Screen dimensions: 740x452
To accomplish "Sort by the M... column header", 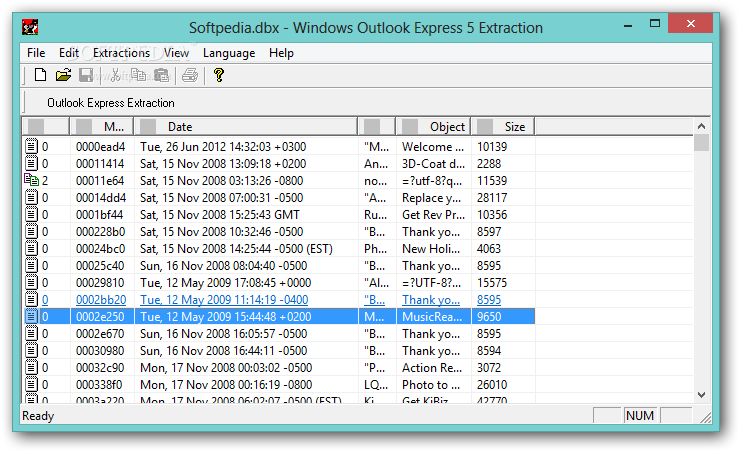I will [x=102, y=126].
